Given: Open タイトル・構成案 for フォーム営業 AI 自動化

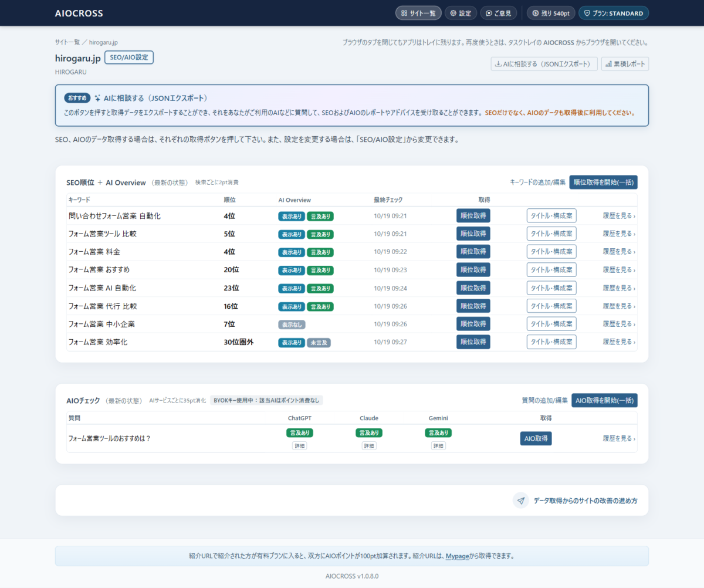Looking at the screenshot, I should [551, 288].
